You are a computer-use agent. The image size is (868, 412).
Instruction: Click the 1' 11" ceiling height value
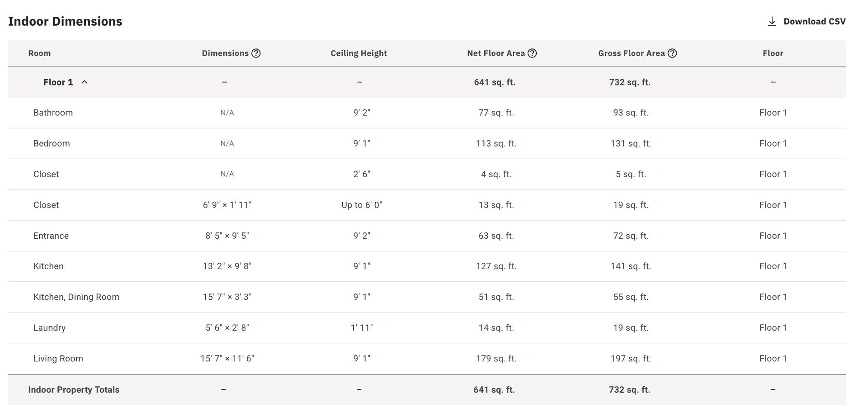362,328
